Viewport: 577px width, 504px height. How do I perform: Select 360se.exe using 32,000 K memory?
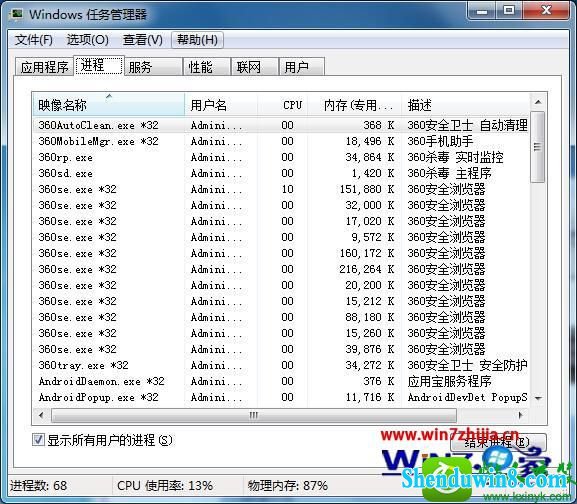pyautogui.click(x=281, y=205)
